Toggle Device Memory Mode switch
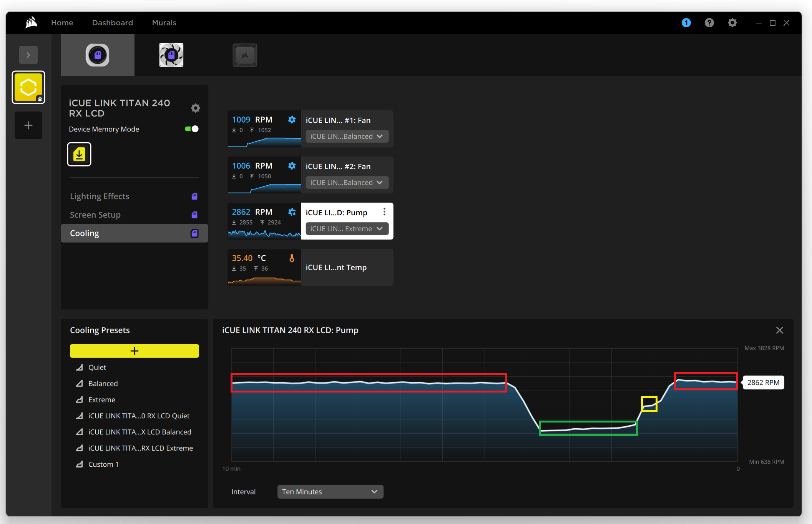 [x=192, y=129]
